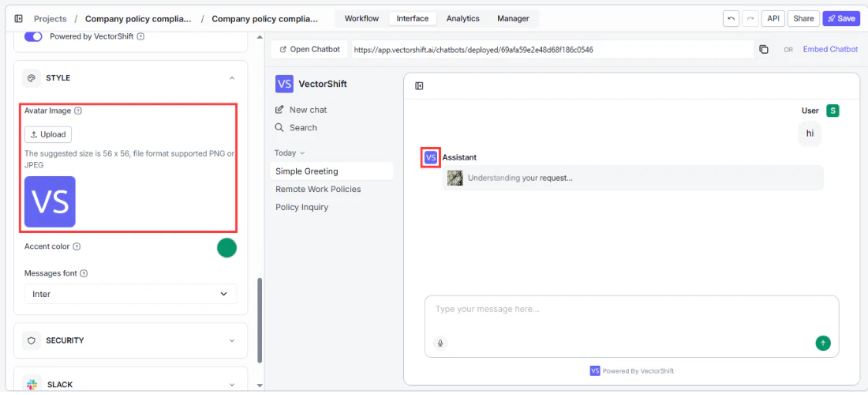Open the Analytics tab
868x395 pixels.
coord(462,19)
